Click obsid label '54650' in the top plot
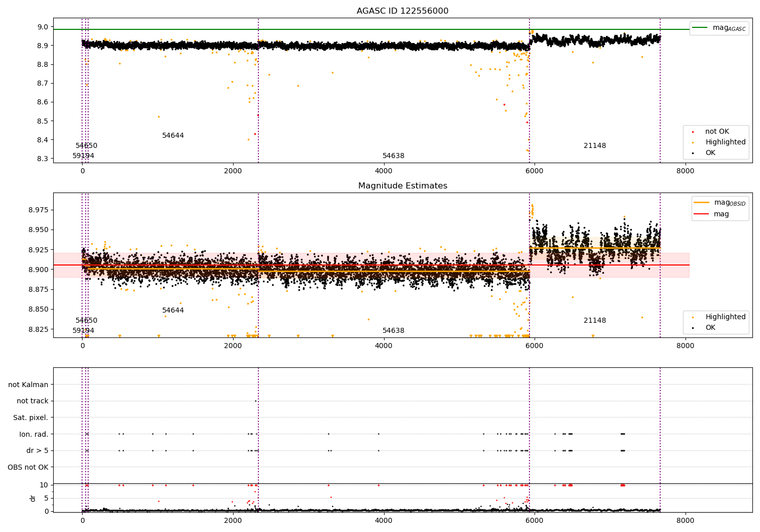This screenshot has height=532, width=760. [86, 146]
